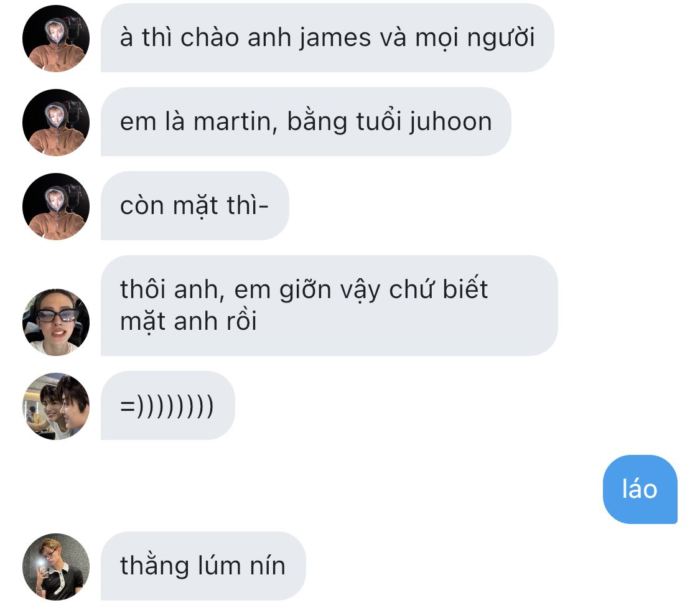The height and width of the screenshot is (608, 700).
Task: Click the word "james" in the first message
Action: [x=335, y=39]
